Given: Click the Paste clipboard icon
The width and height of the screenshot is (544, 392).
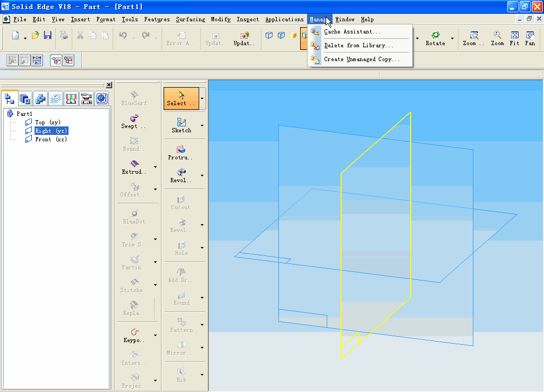Looking at the screenshot, I should pos(105,35).
